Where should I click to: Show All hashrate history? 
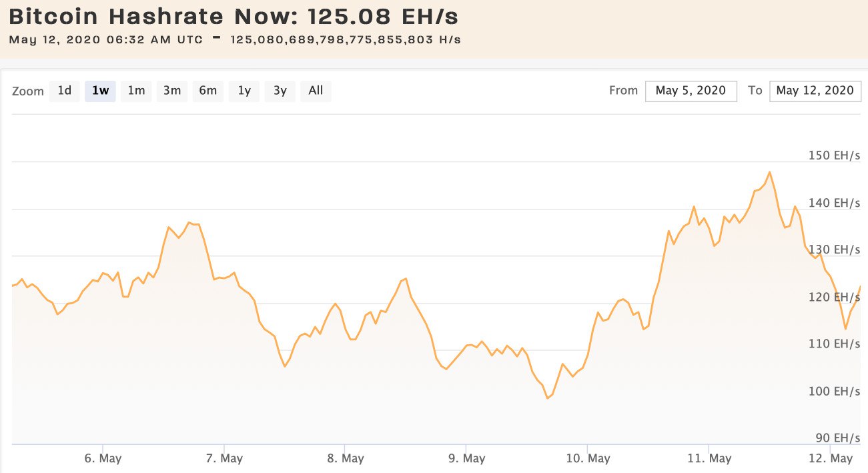point(316,91)
